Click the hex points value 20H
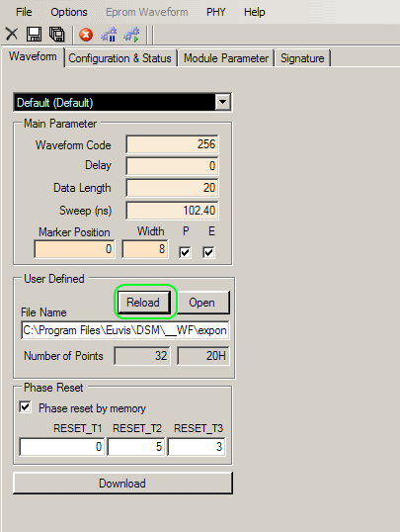400x532 pixels. (203, 356)
